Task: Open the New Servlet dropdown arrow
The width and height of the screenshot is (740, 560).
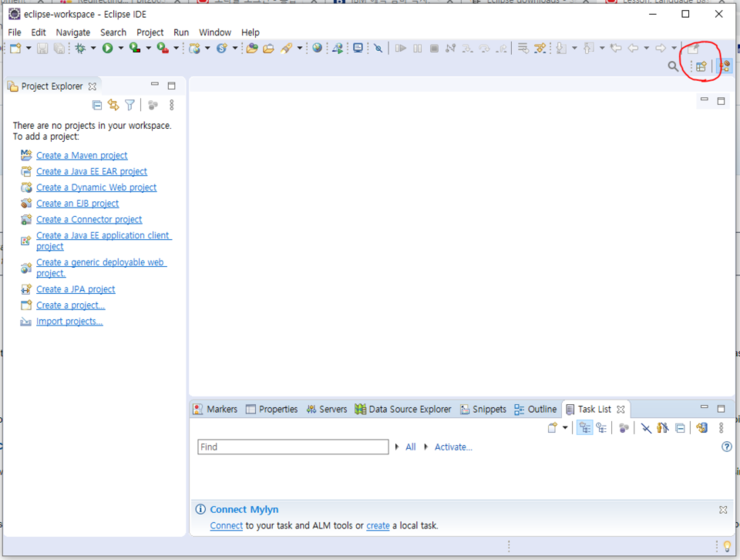Action: click(235, 48)
